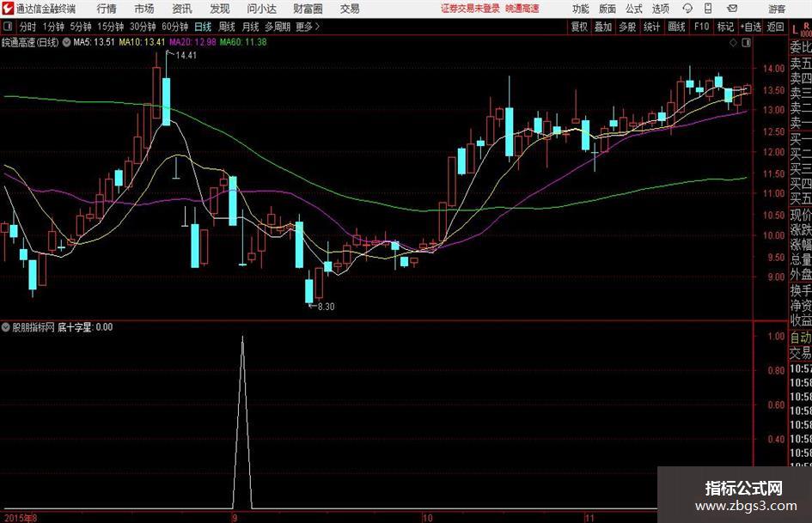The height and width of the screenshot is (523, 812).
Task: Open the 选项 menu
Action: pyautogui.click(x=660, y=9)
